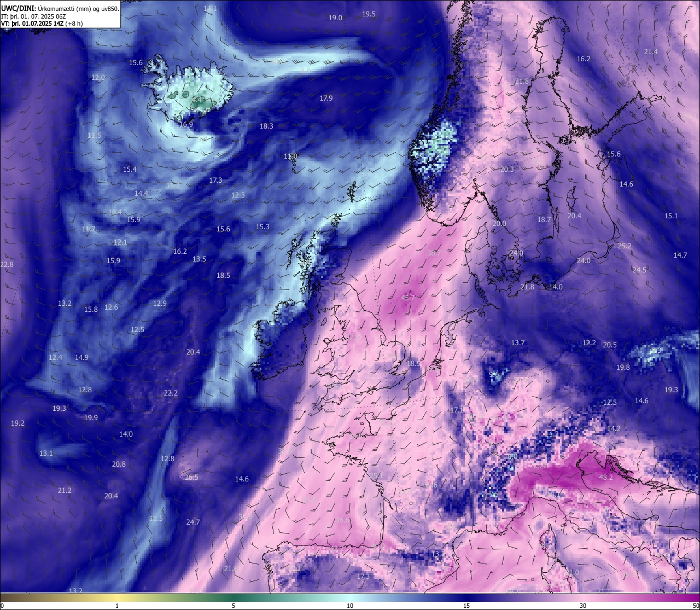Click the colorbar at the 30 mm tick
Screen dimensions: 700x610
(x=583, y=597)
